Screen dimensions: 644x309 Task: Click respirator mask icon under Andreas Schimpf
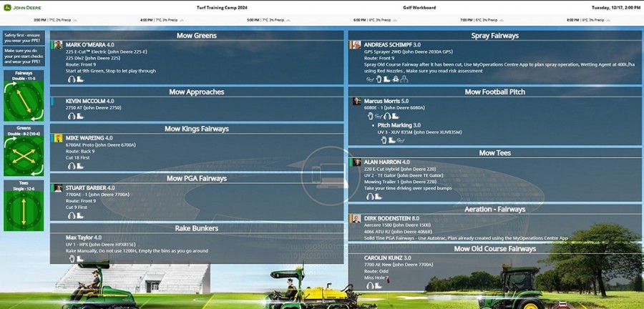point(396,79)
